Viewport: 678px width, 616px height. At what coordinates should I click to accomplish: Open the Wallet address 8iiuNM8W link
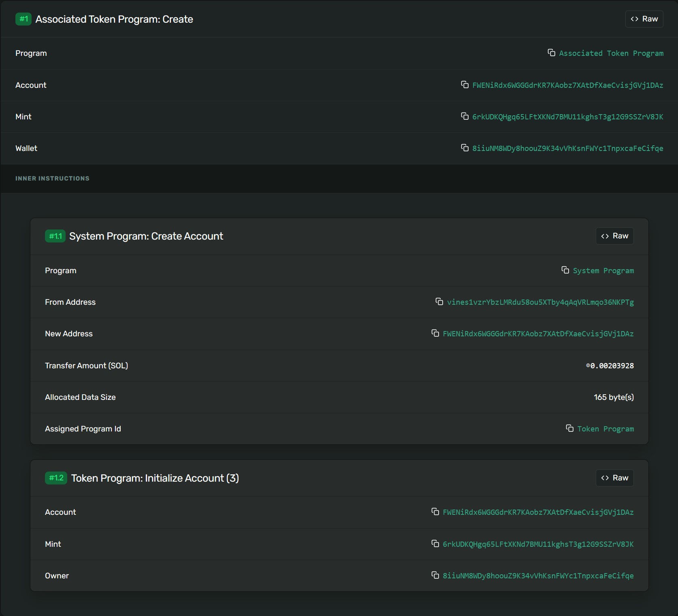(567, 149)
